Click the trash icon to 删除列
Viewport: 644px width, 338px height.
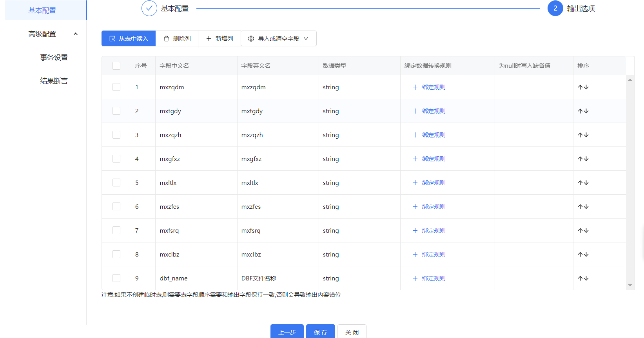(x=167, y=39)
